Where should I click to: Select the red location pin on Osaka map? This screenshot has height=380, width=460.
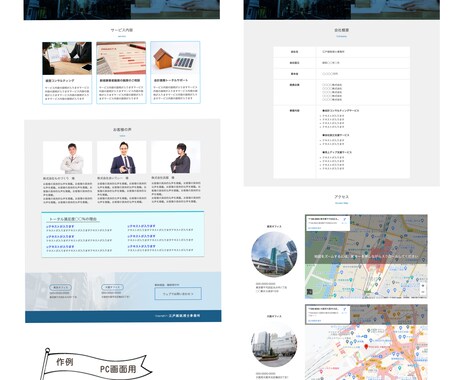(366, 347)
